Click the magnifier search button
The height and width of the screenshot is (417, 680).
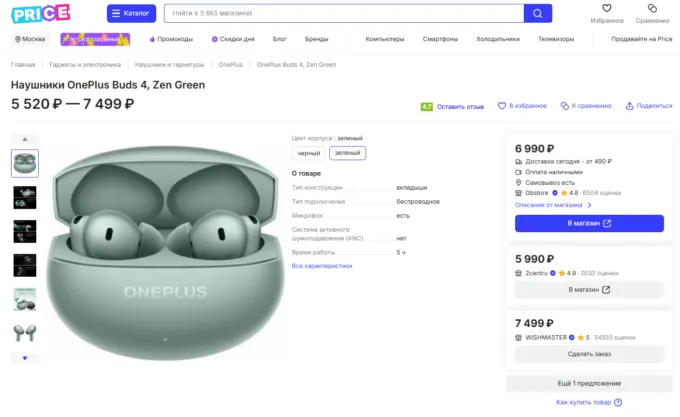pos(538,13)
